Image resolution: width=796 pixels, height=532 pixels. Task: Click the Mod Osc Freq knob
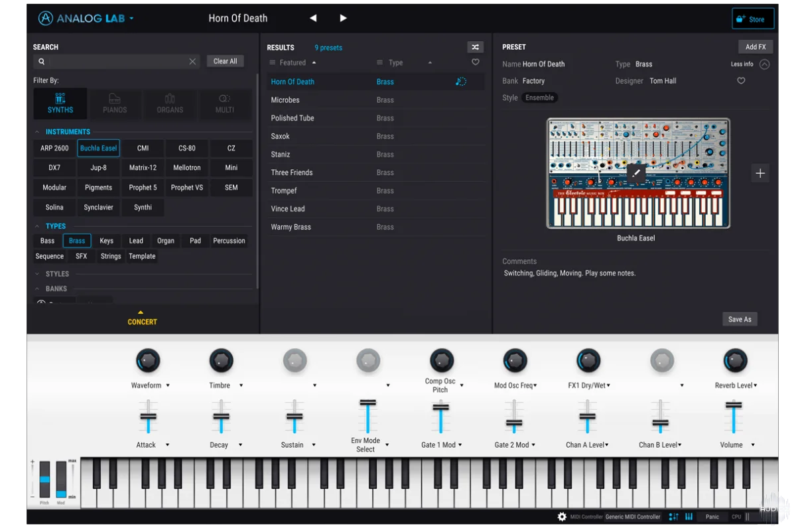(x=515, y=362)
